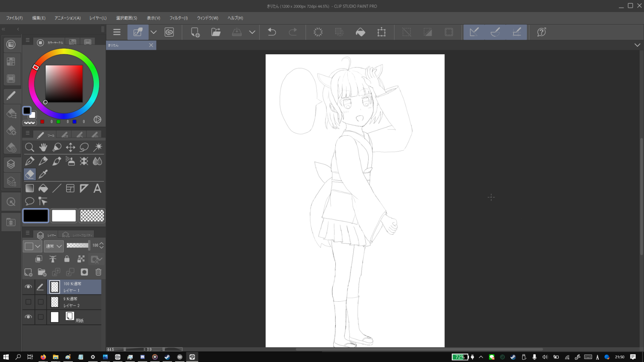
Task: Select the Zoom magnifier tool
Action: click(x=29, y=147)
